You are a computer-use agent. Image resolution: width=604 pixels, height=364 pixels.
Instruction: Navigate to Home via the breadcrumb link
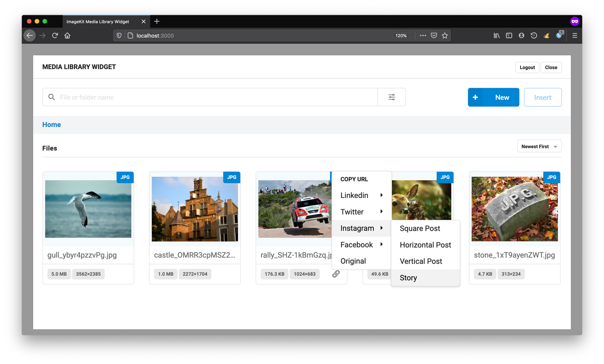click(51, 124)
